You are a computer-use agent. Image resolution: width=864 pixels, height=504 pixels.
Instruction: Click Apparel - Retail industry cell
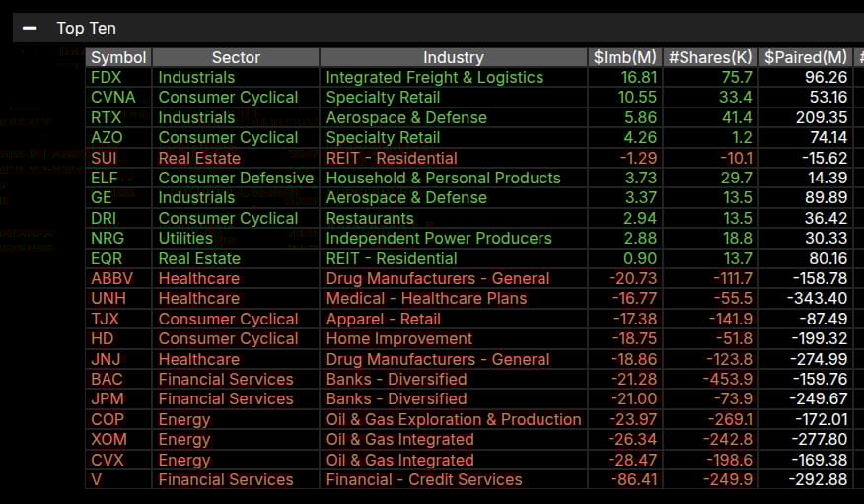pyautogui.click(x=454, y=319)
